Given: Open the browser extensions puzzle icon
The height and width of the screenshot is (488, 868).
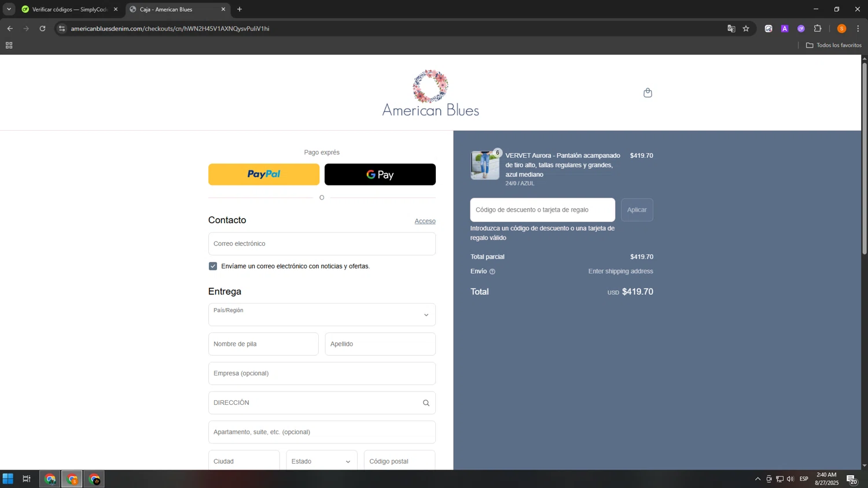Looking at the screenshot, I should click(818, 28).
